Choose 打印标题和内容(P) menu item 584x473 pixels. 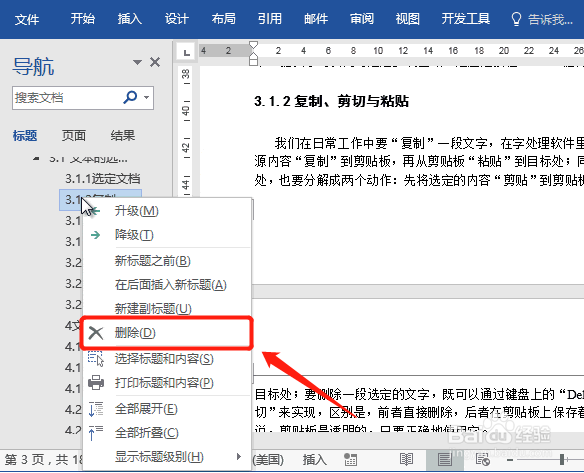click(166, 383)
